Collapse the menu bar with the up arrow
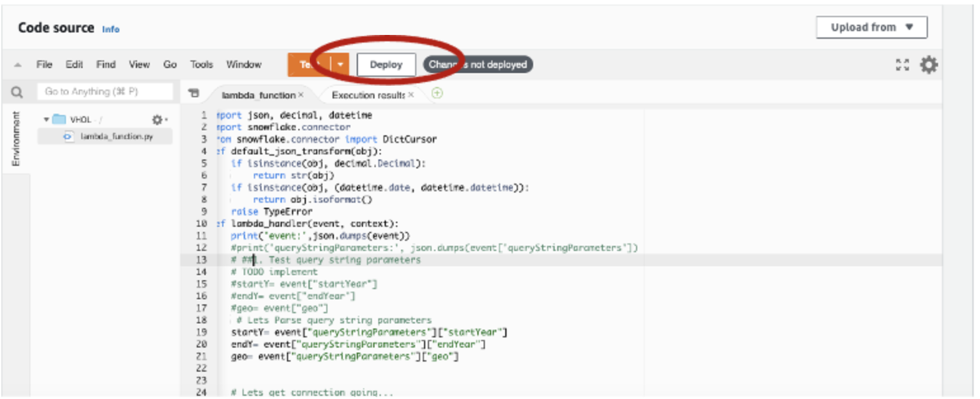Viewport: 980px width, 399px height. click(x=17, y=65)
